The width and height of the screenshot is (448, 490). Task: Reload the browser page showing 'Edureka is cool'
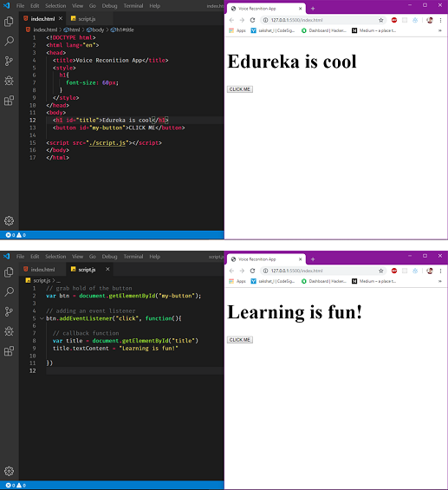pyautogui.click(x=252, y=20)
